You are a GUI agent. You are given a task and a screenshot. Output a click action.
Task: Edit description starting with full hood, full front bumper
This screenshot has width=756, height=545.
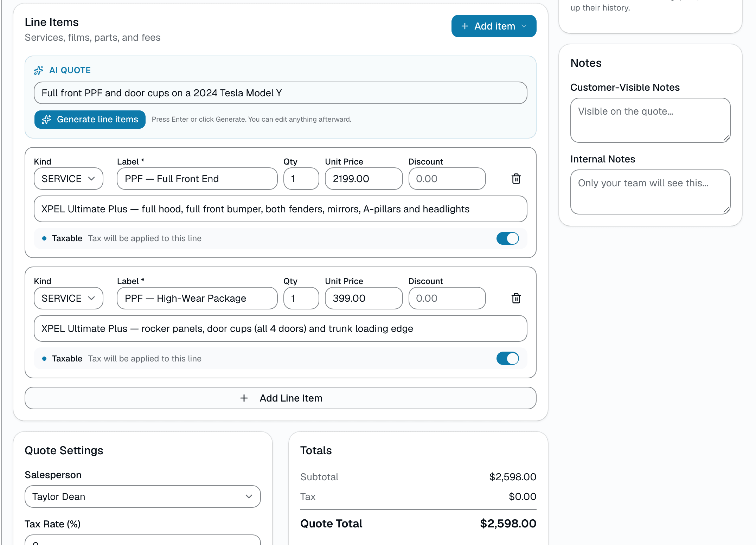coord(280,209)
